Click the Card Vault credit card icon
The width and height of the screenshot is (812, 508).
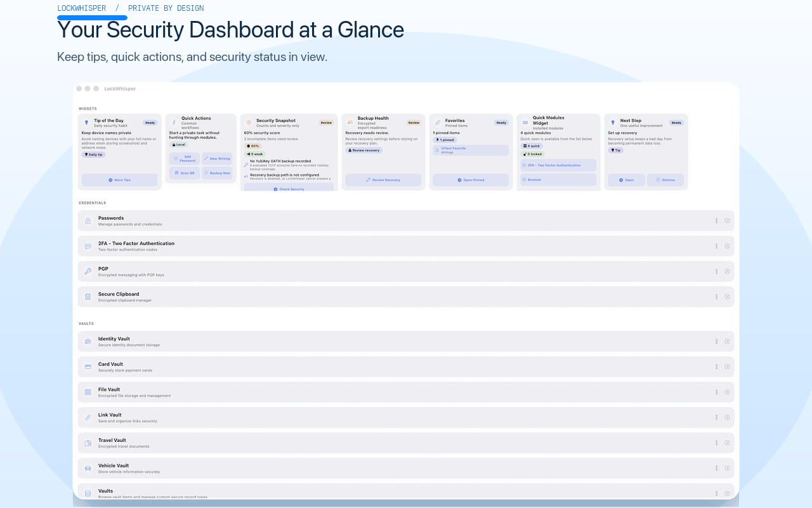[88, 366]
